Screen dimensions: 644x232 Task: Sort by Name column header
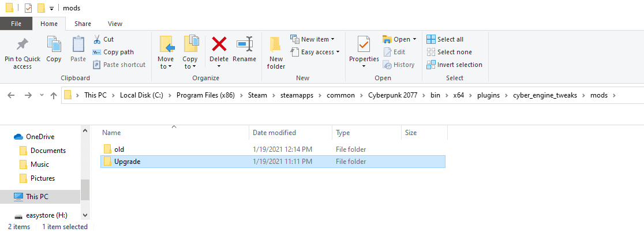coord(174,133)
